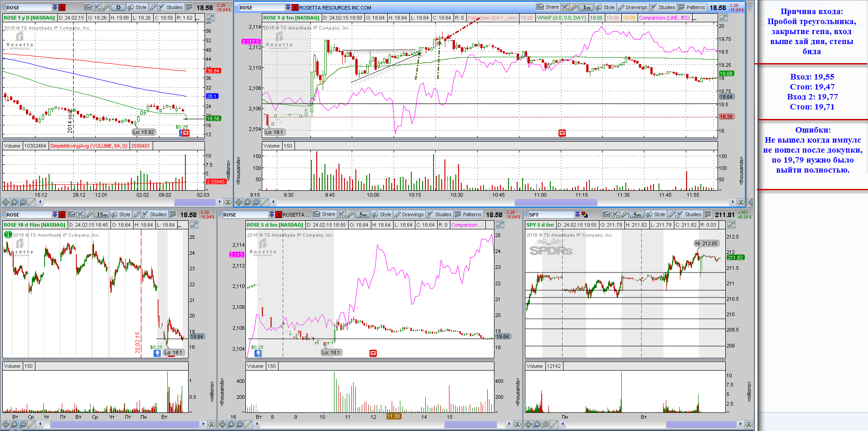Select drawing line tool below daily chart

(31, 202)
